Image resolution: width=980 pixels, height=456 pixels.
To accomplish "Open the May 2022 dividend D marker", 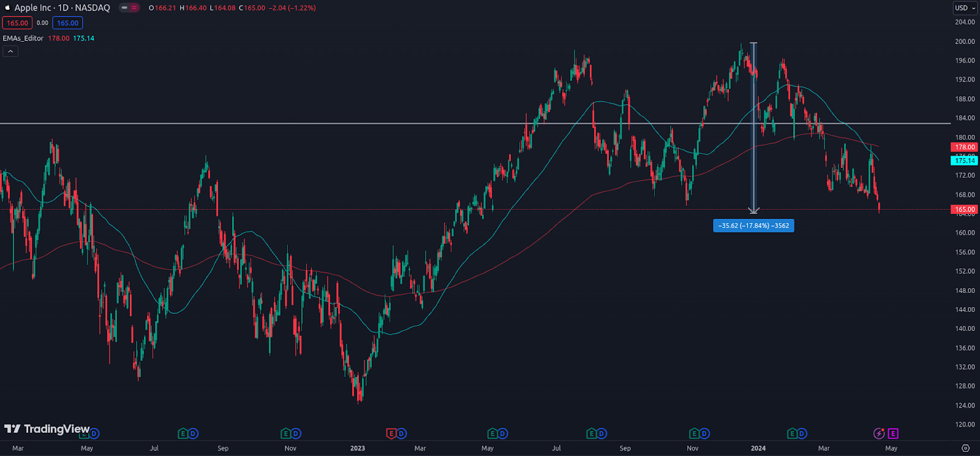I will coord(94,433).
